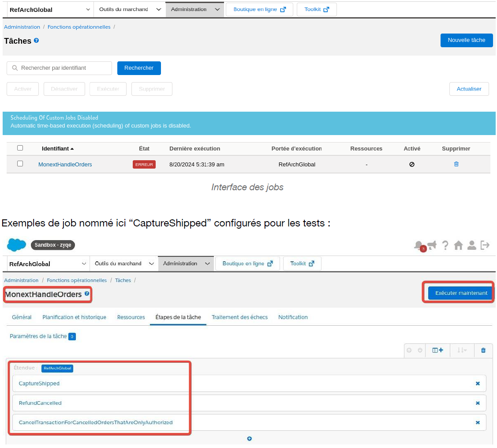Click Tâches breadcrumb link in job detail page
Viewport: 497px width, 448px height.
pos(123,280)
